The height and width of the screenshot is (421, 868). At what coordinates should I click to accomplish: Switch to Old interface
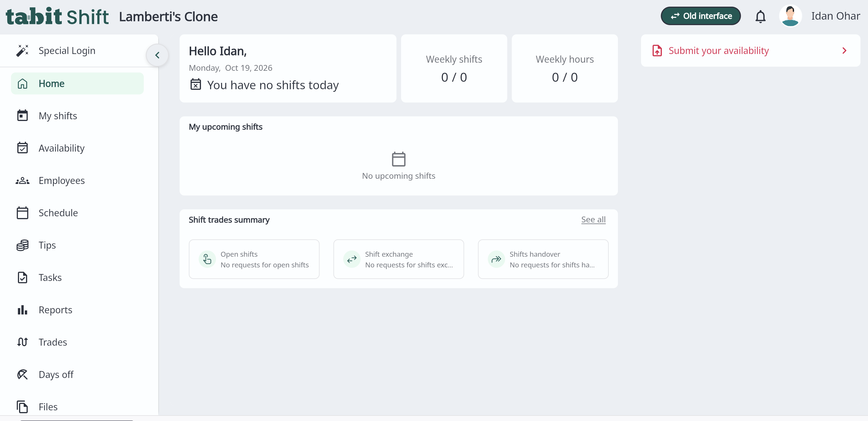(x=701, y=16)
